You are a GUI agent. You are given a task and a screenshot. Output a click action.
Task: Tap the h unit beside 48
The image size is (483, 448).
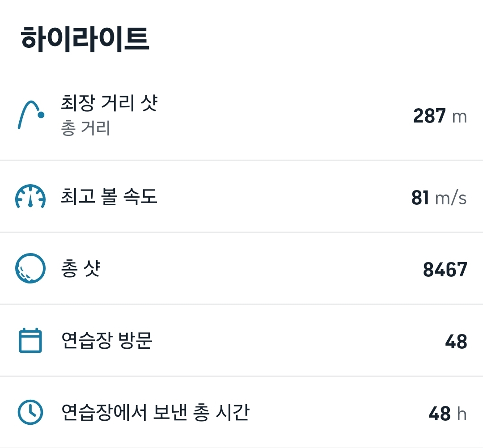point(462,414)
